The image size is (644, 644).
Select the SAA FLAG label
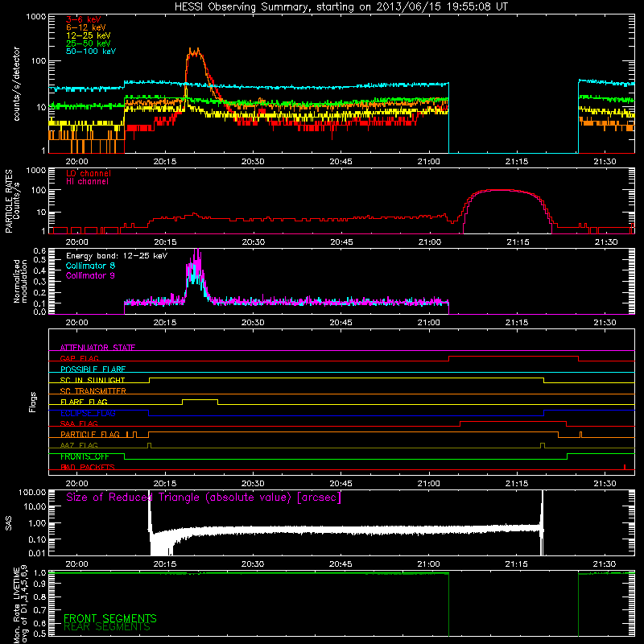tap(79, 423)
